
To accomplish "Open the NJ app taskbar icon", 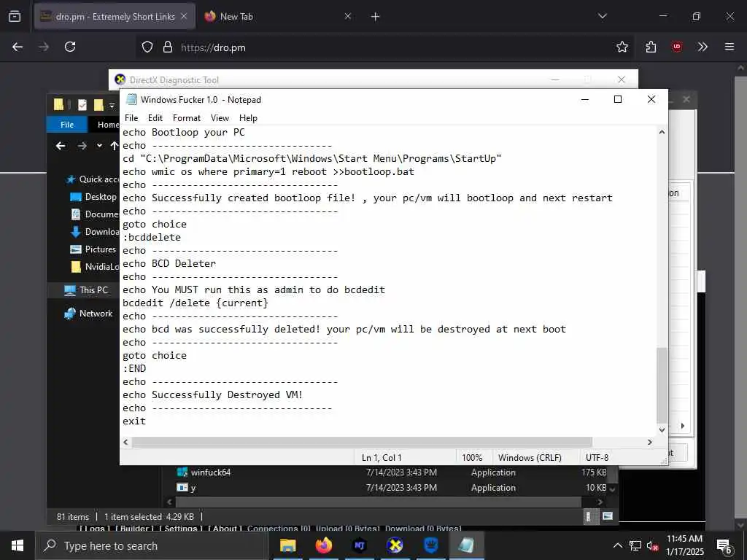I will (x=359, y=545).
